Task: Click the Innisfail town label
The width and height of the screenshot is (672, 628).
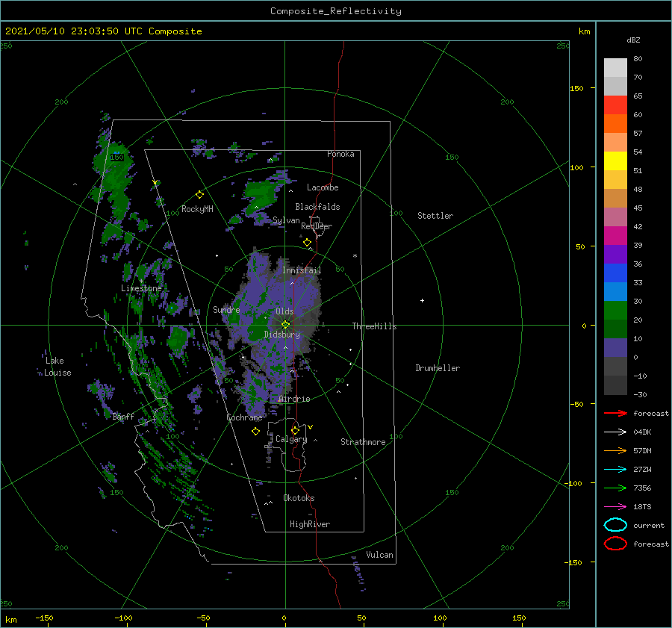Action: [302, 270]
